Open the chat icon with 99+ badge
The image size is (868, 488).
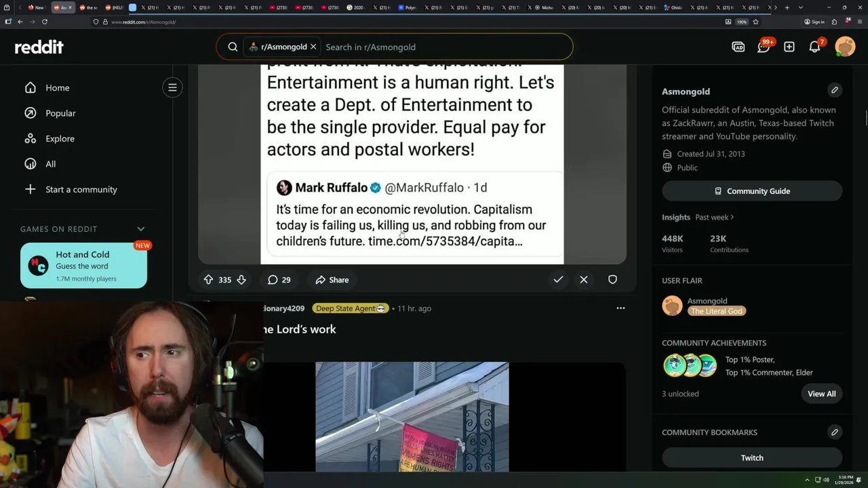click(x=764, y=47)
